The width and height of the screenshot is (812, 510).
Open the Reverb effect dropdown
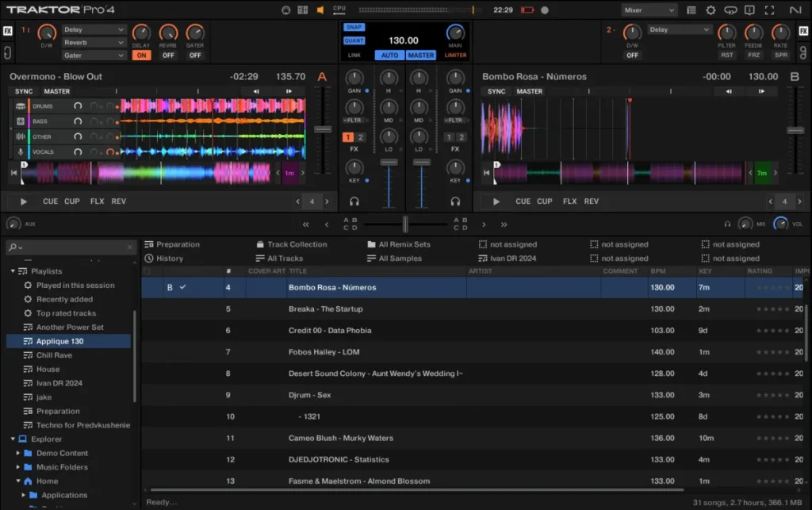pos(94,42)
